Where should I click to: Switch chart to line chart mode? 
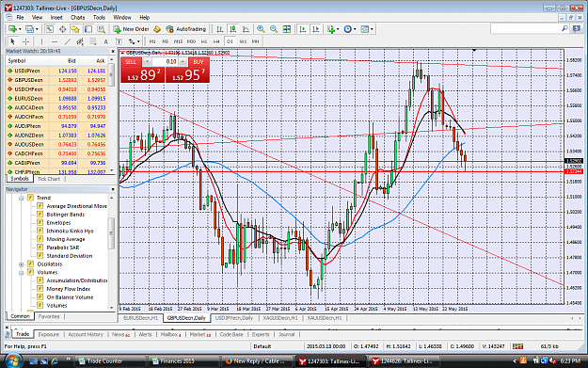click(x=246, y=29)
